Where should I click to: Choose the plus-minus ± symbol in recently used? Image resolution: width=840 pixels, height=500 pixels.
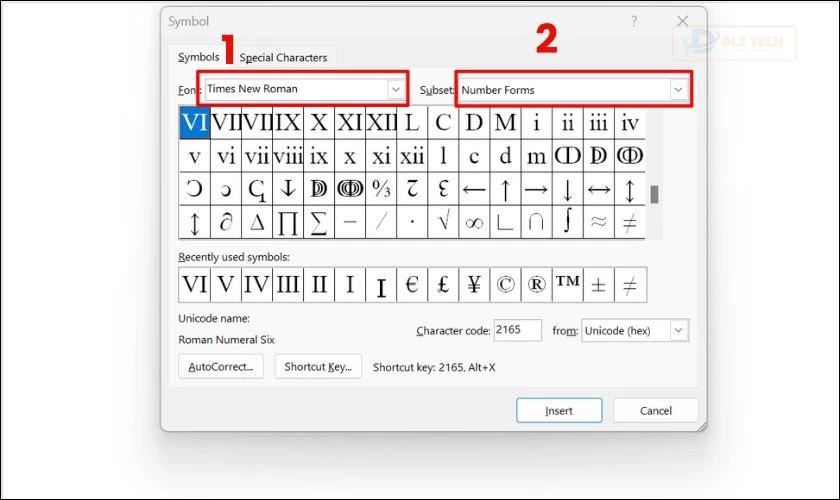598,285
